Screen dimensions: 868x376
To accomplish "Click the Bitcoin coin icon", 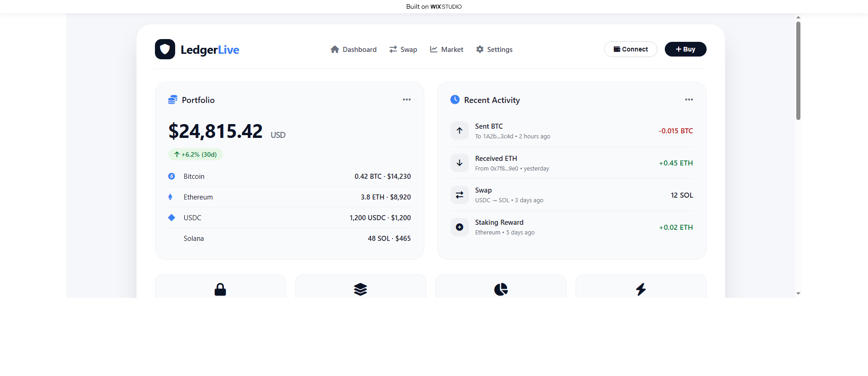I will click(x=171, y=176).
